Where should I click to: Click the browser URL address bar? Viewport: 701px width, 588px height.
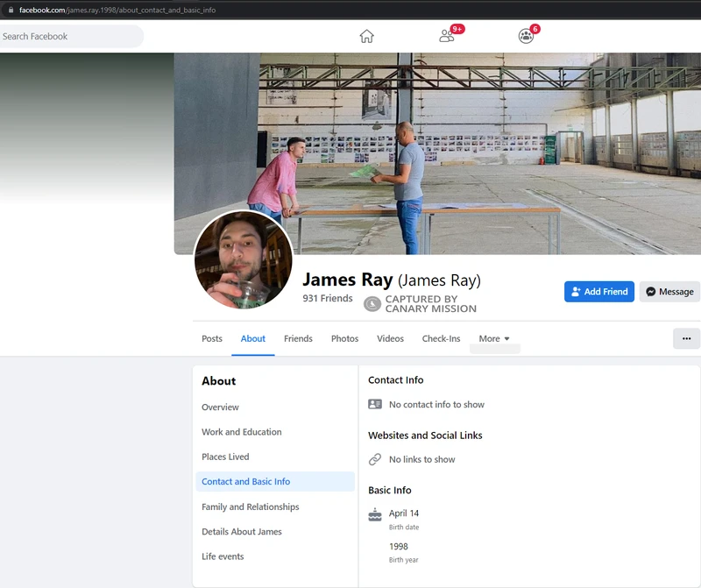pos(350,10)
